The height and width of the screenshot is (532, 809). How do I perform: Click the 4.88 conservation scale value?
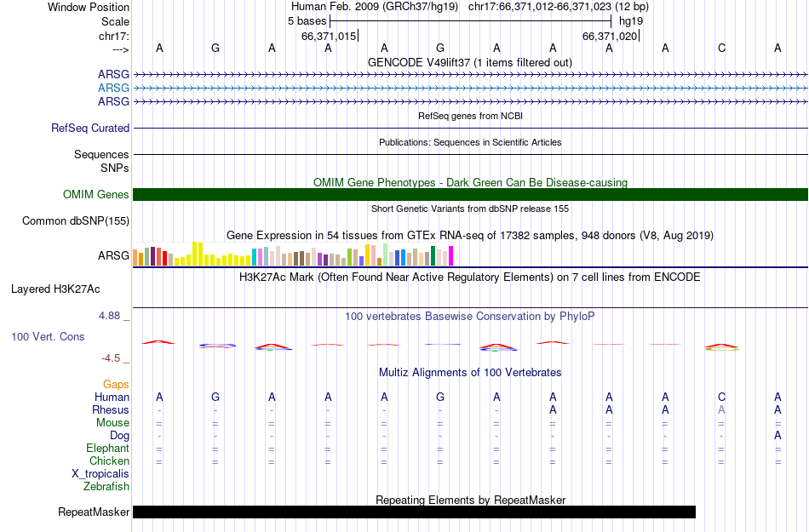[109, 316]
